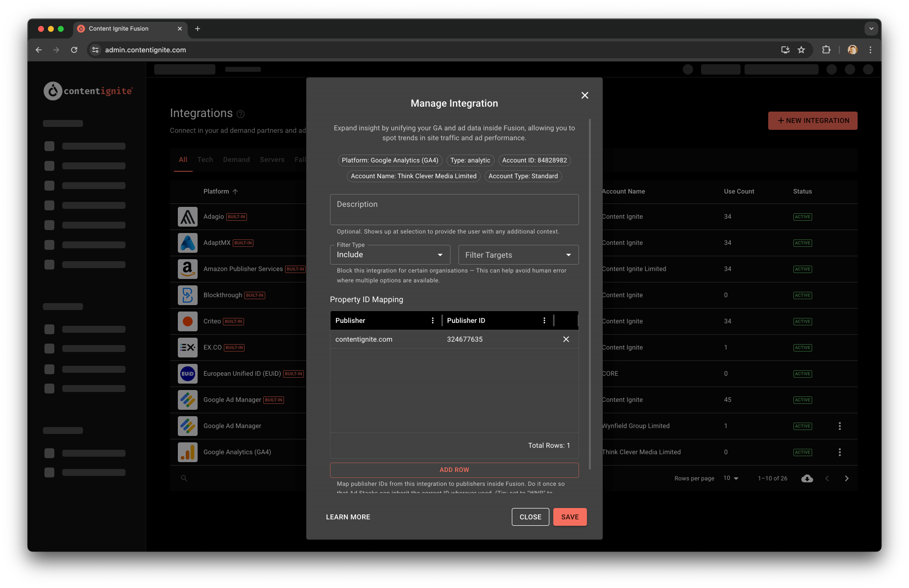Select the Tech tab
This screenshot has width=909, height=588.
205,159
